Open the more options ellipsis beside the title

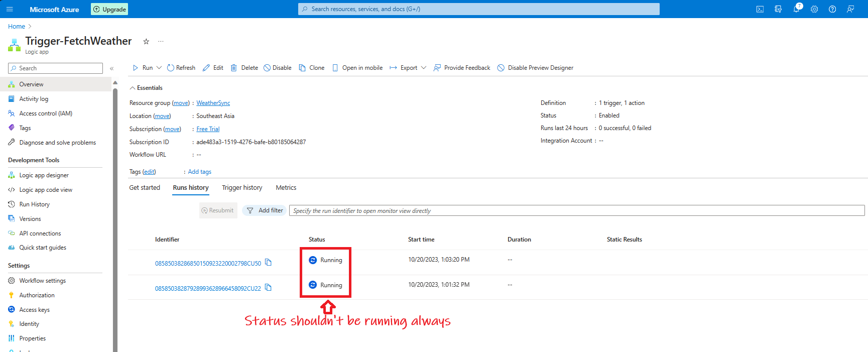coord(161,41)
